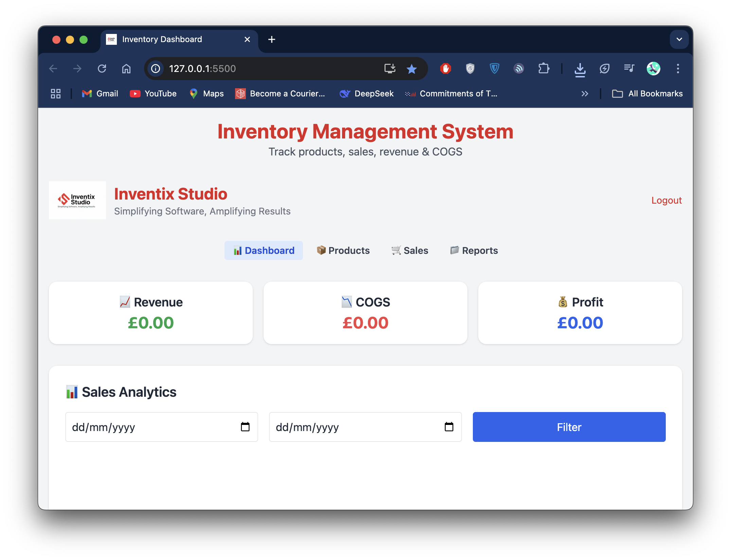Click the Inventix Studio heading text

(x=171, y=194)
